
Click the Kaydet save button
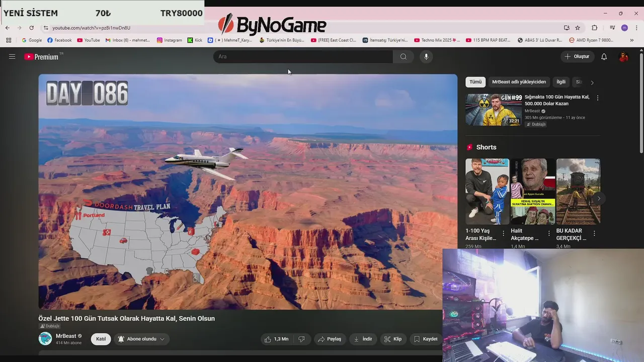pyautogui.click(x=426, y=339)
